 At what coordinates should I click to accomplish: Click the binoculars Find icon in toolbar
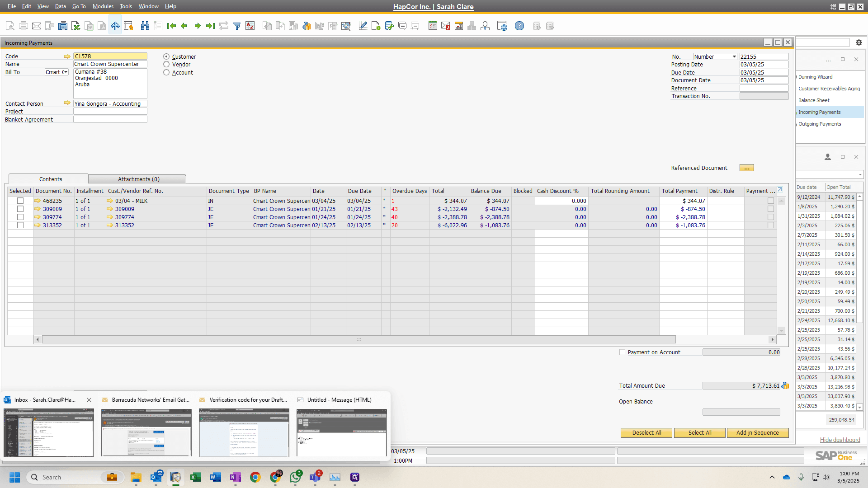pyautogui.click(x=145, y=26)
